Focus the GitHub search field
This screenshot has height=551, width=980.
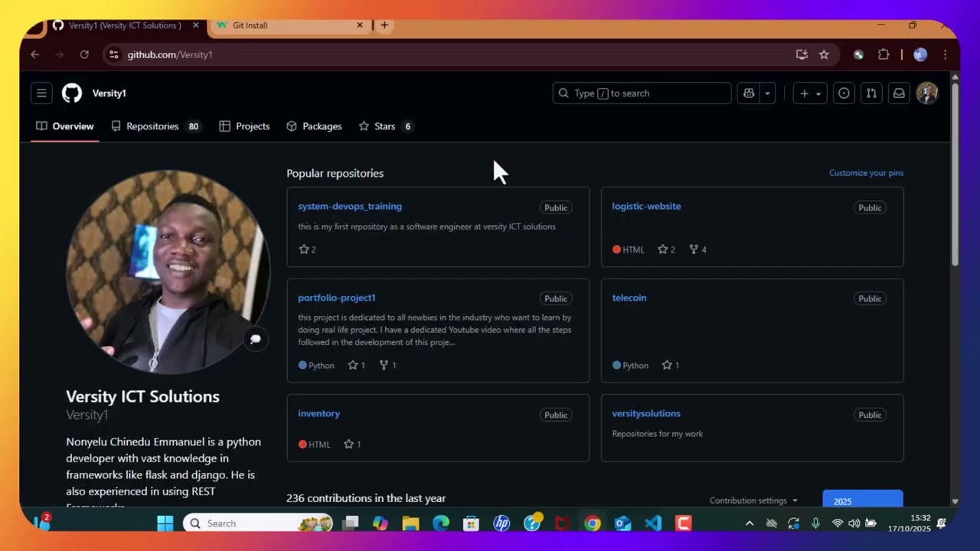[642, 93]
